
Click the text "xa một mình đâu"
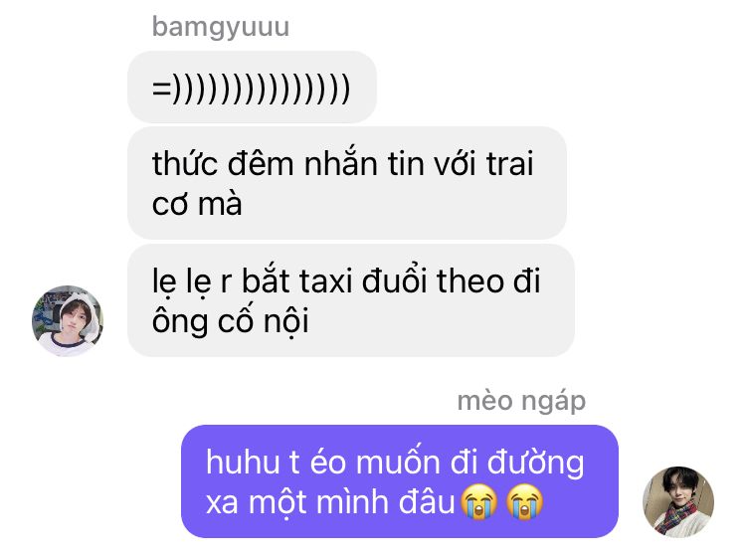pos(330,502)
